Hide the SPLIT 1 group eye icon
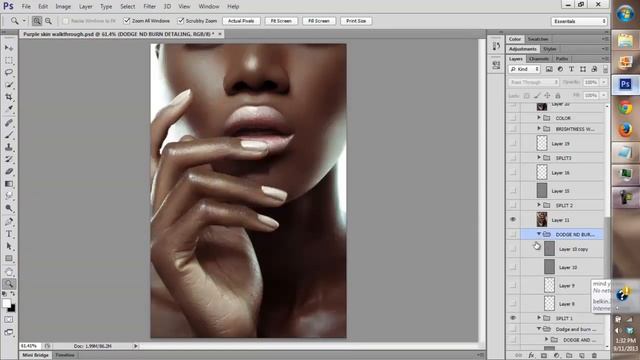The height and width of the screenshot is (360, 640). (513, 318)
